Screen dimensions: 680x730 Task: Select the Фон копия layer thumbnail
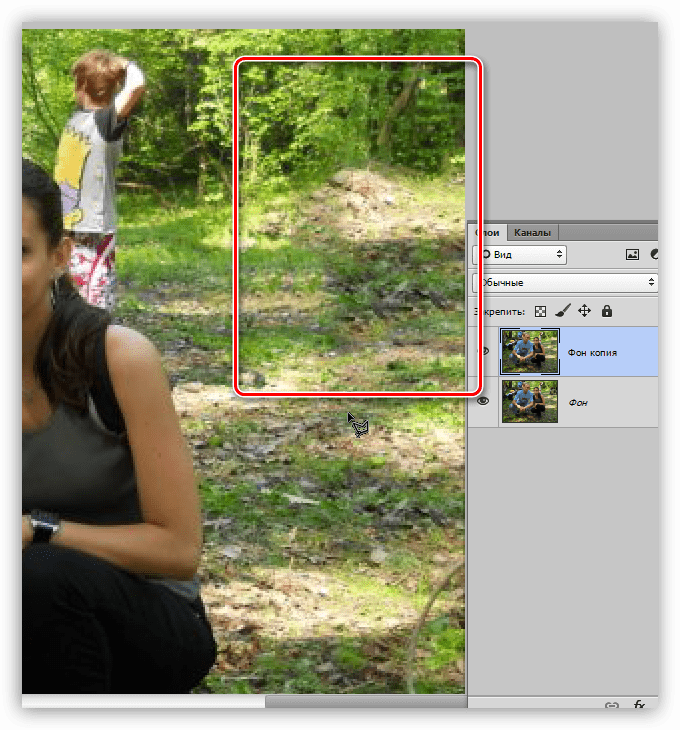(530, 352)
